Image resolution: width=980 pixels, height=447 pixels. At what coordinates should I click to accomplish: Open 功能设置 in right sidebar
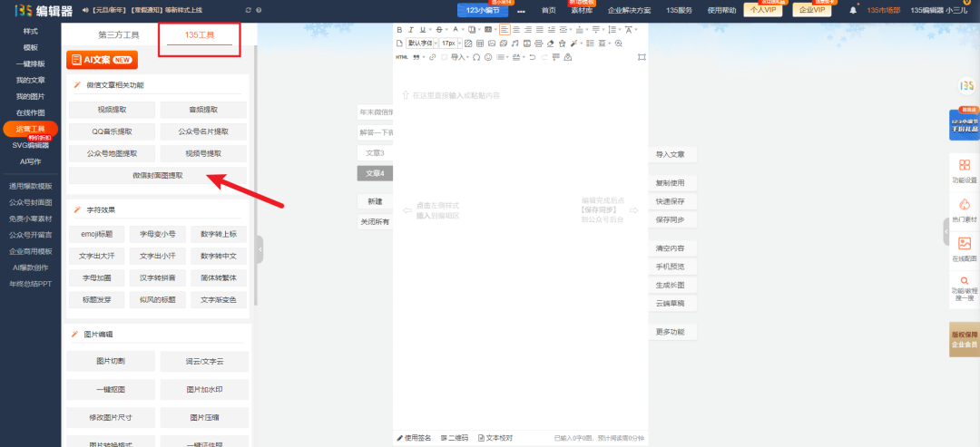[x=965, y=171]
